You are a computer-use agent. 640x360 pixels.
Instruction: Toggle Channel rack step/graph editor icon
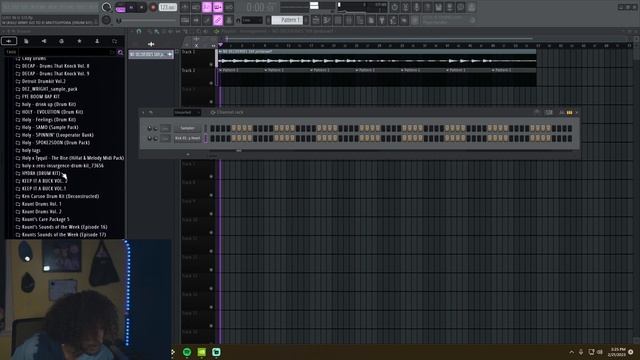[x=569, y=112]
